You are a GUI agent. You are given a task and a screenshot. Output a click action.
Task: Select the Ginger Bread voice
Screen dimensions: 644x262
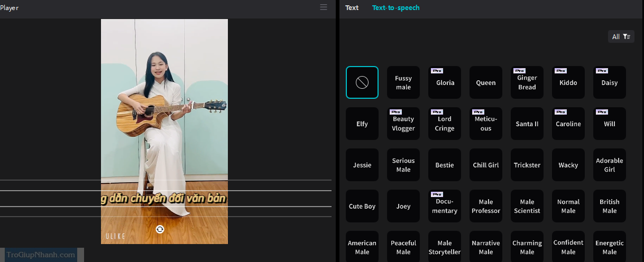click(527, 82)
